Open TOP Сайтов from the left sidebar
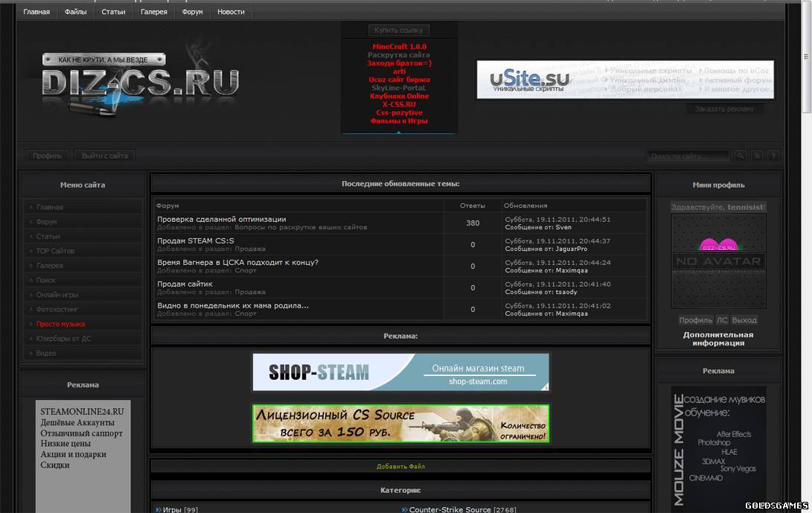Image resolution: width=812 pixels, height=513 pixels. (x=55, y=251)
